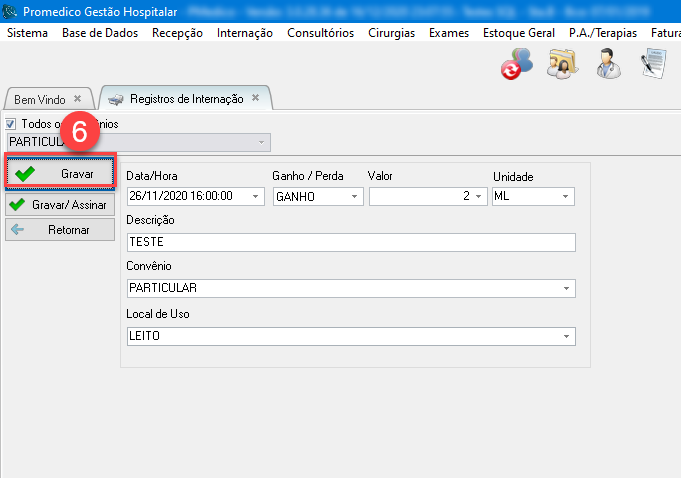
Task: Close the Registros de Internação tab
Action: pyautogui.click(x=255, y=98)
